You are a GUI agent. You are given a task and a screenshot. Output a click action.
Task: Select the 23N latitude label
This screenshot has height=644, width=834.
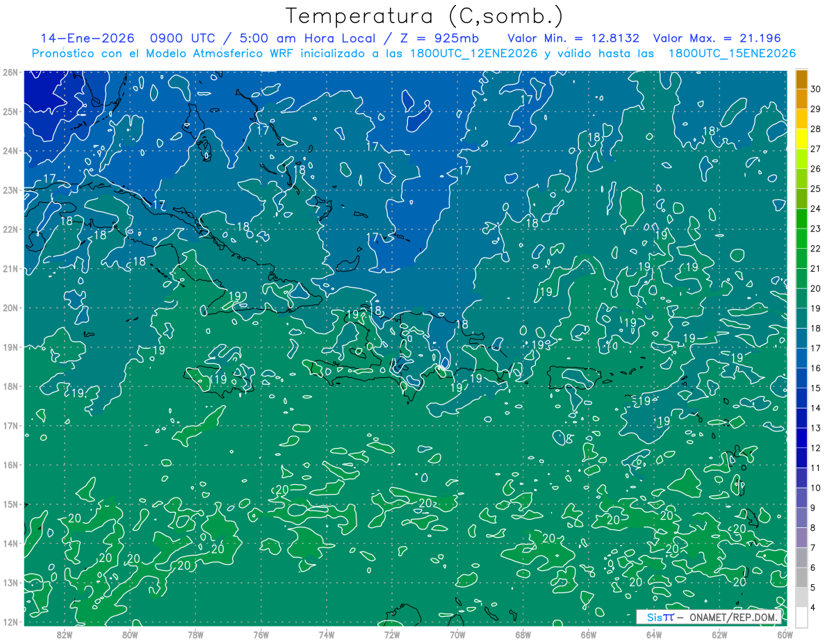[x=10, y=190]
